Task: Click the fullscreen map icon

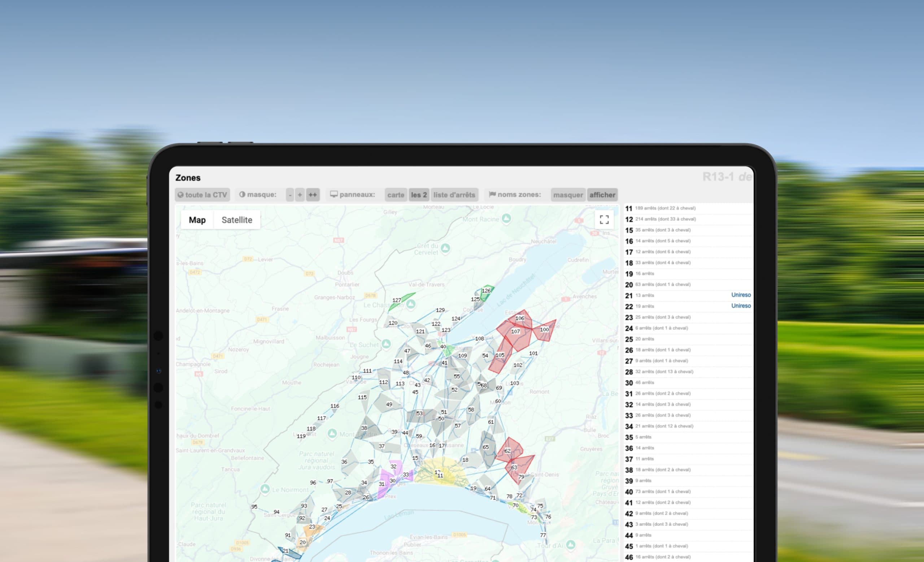Action: tap(604, 220)
